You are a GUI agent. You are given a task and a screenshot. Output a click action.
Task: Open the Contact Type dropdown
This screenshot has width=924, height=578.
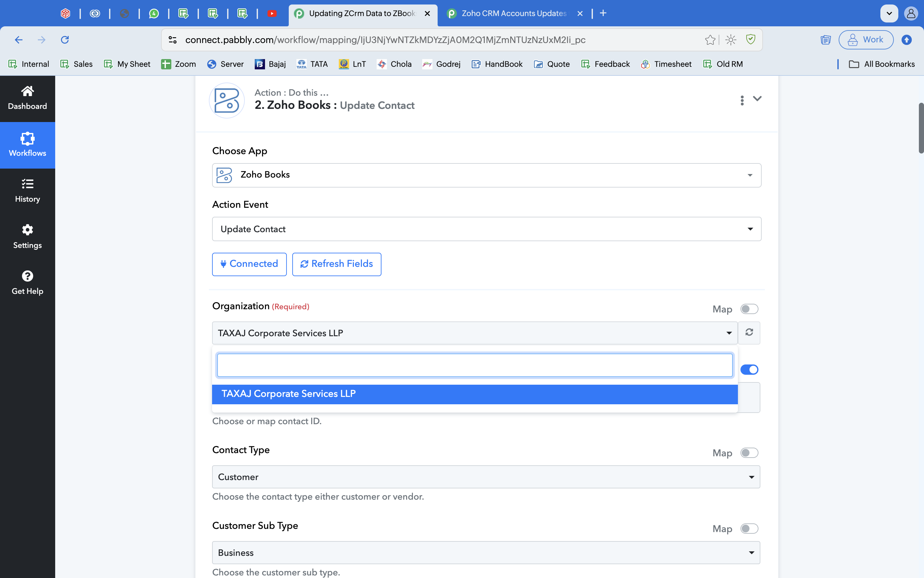486,477
